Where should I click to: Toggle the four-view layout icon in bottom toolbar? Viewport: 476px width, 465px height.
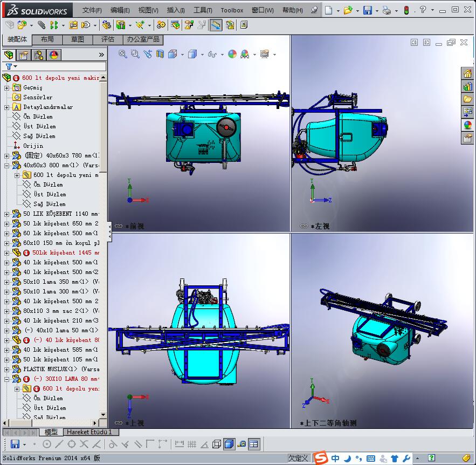(x=253, y=444)
